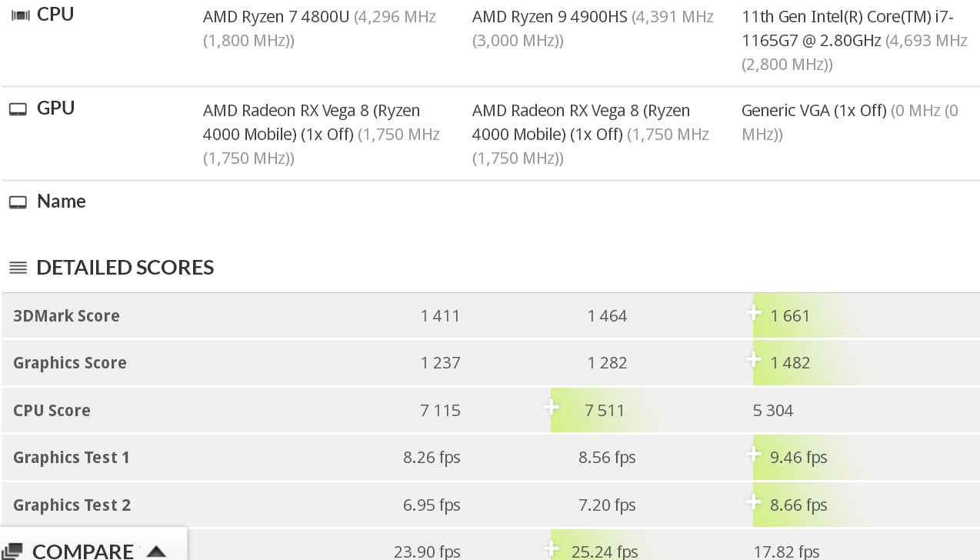Click plus icon beside 25.24 fps

pos(551,548)
